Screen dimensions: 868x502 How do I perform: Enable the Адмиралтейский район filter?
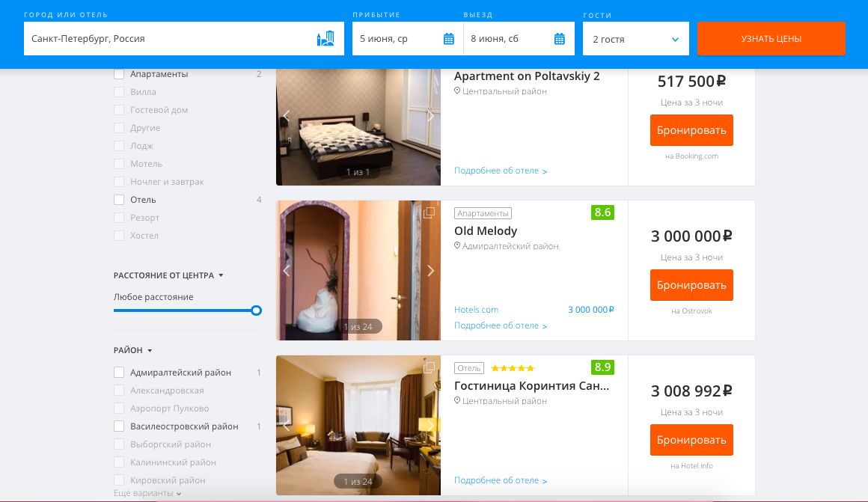(118, 373)
